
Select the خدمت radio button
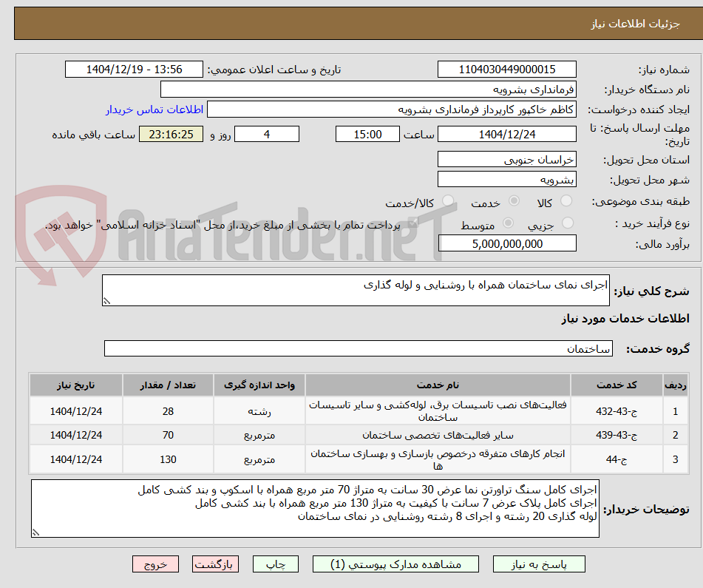[514, 201]
